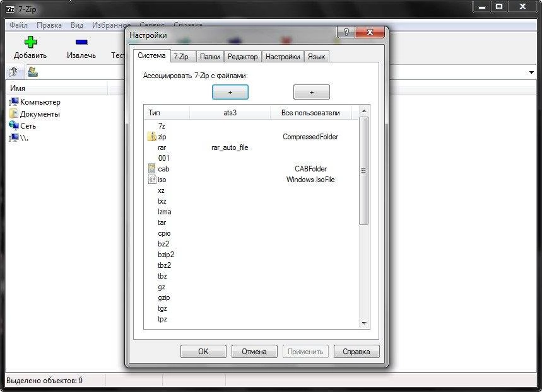Click the blue Извлечь minus icon

[81, 42]
